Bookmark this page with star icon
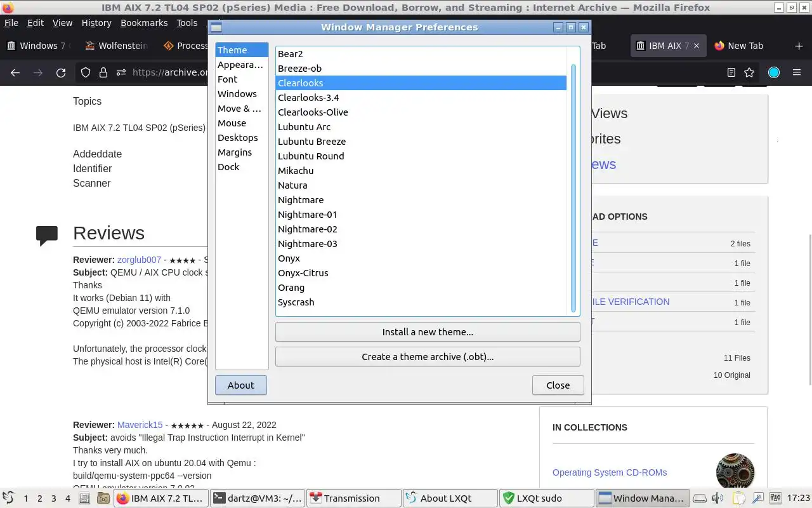 click(x=749, y=72)
